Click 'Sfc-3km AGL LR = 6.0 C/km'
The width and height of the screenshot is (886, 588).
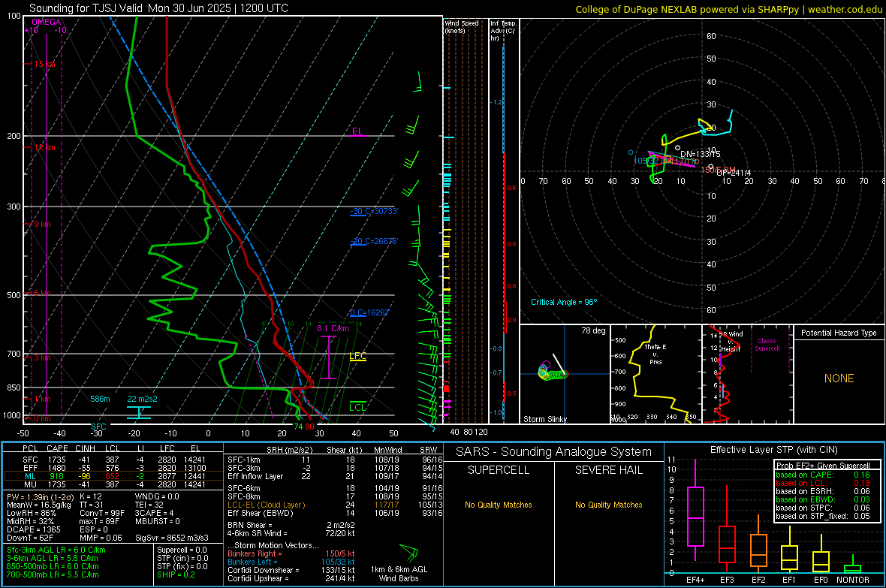pyautogui.click(x=56, y=550)
